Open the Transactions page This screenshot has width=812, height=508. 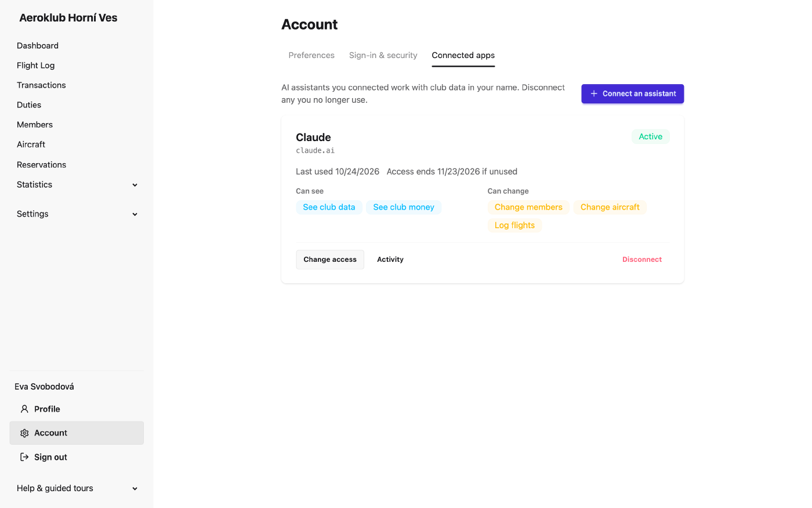tap(41, 85)
